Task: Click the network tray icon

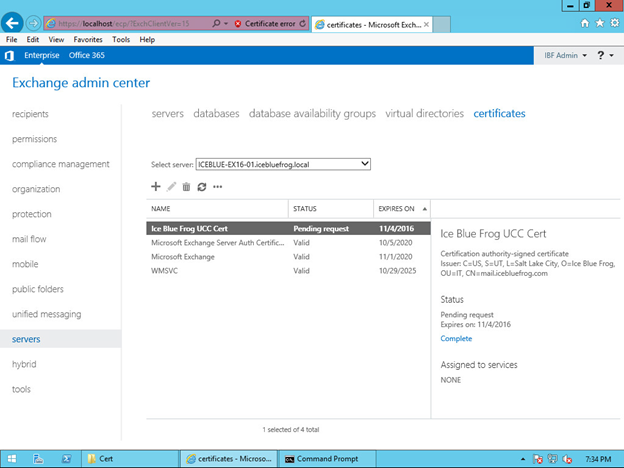Action: click(x=552, y=459)
